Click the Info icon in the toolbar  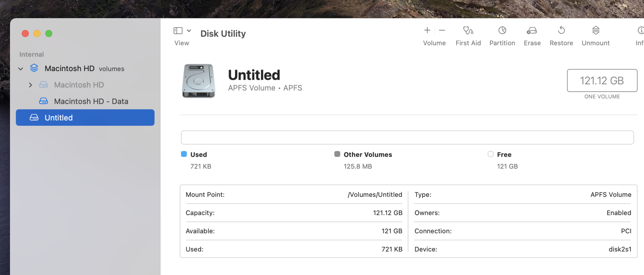coord(640,31)
